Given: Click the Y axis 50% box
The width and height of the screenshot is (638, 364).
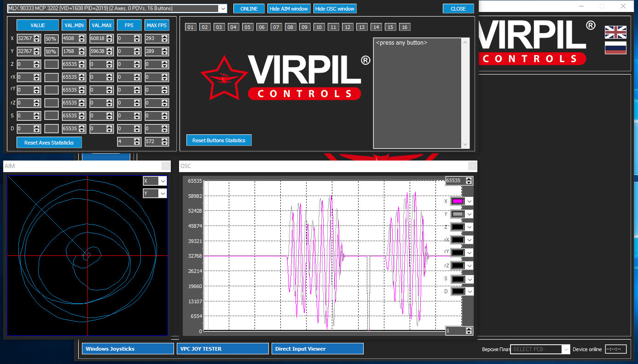Looking at the screenshot, I should (x=51, y=52).
